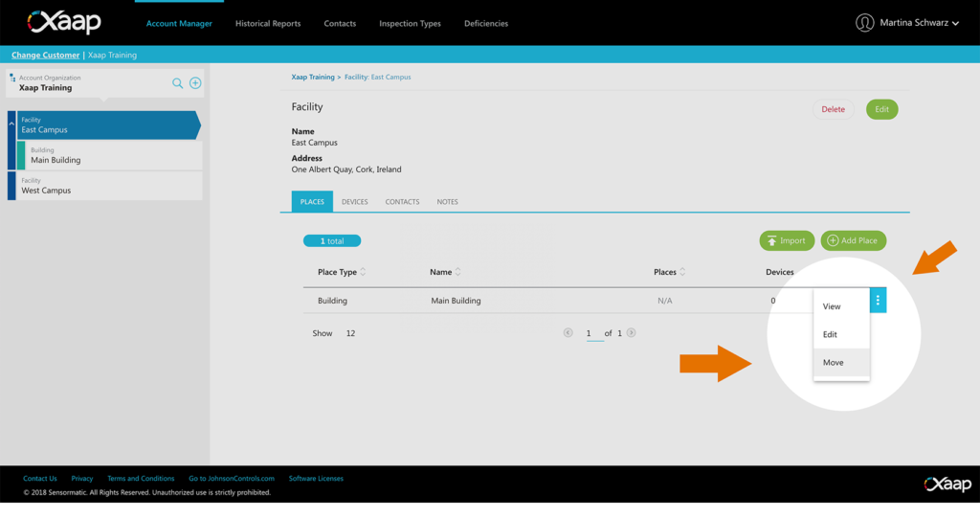Open Deficiencies in top navigation

pos(485,24)
